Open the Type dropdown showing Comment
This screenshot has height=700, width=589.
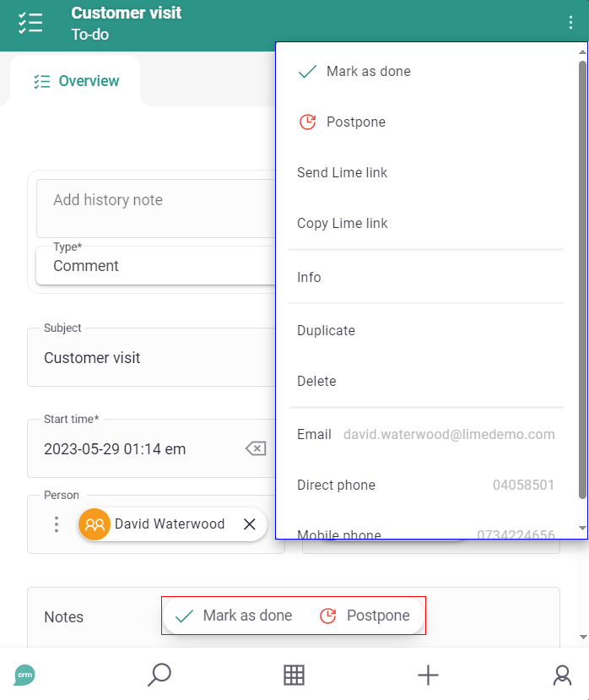coord(156,266)
